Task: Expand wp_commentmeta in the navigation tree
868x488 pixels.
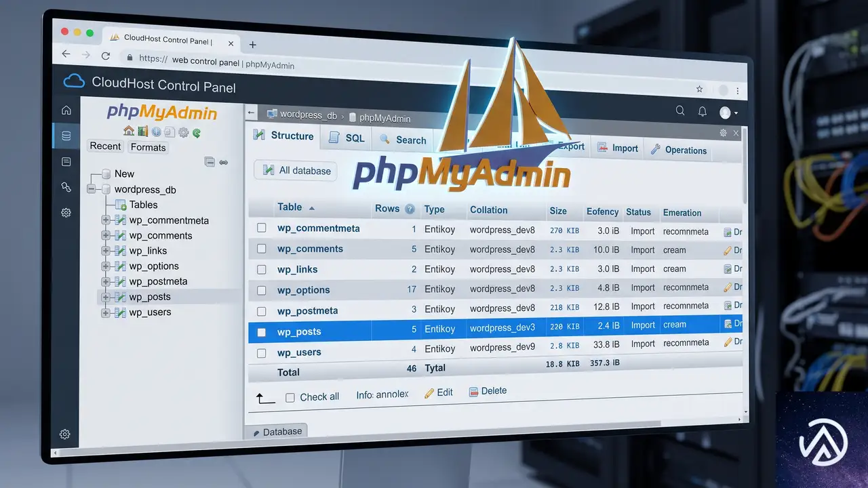Action: click(106, 220)
